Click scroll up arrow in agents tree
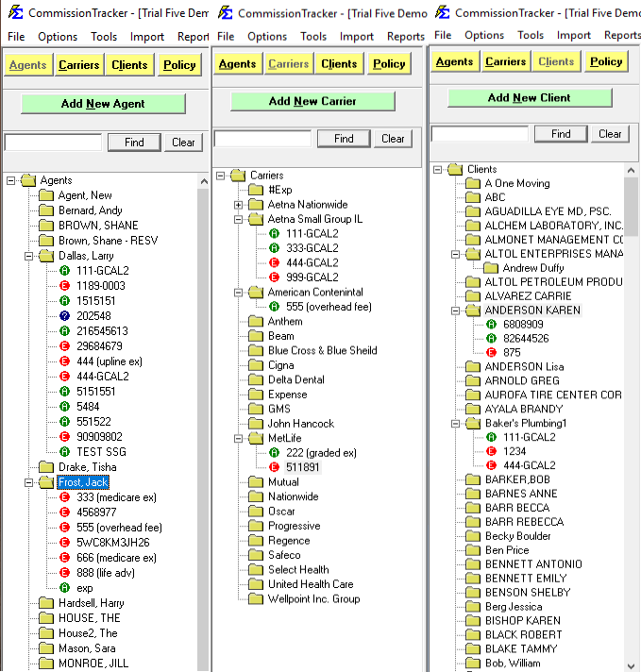The image size is (641, 672). pyautogui.click(x=204, y=181)
